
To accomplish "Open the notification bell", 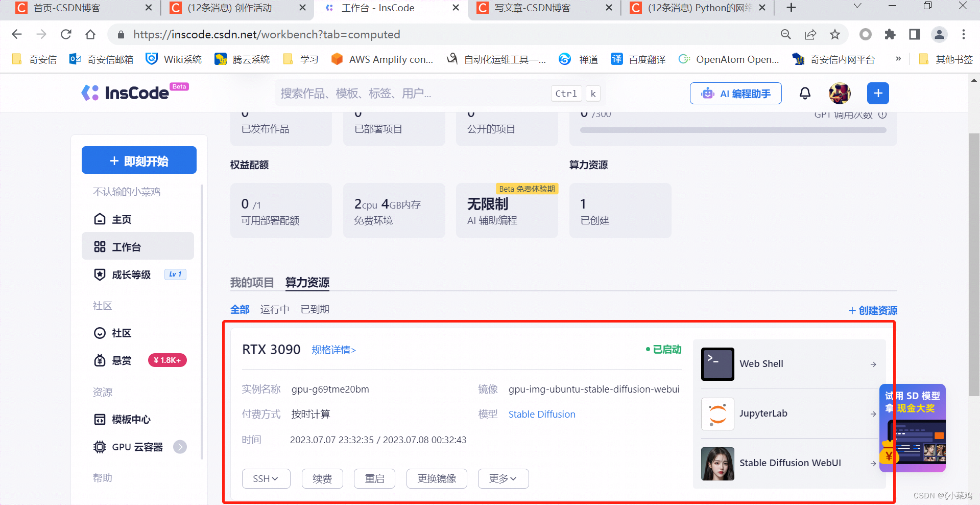I will pyautogui.click(x=805, y=93).
